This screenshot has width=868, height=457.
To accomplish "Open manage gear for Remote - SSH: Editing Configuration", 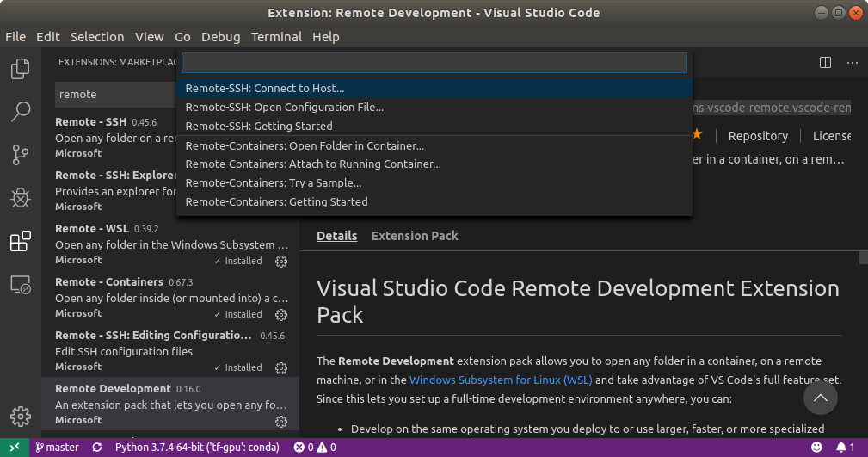I will tap(281, 367).
